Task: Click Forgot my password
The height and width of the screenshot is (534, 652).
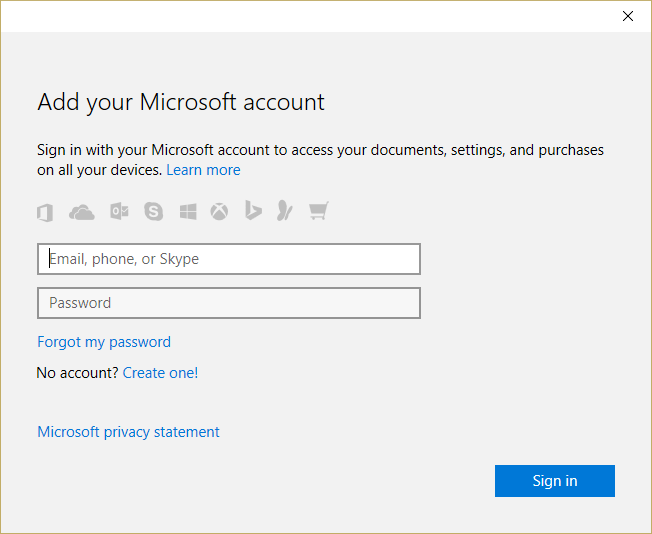Action: click(x=104, y=342)
